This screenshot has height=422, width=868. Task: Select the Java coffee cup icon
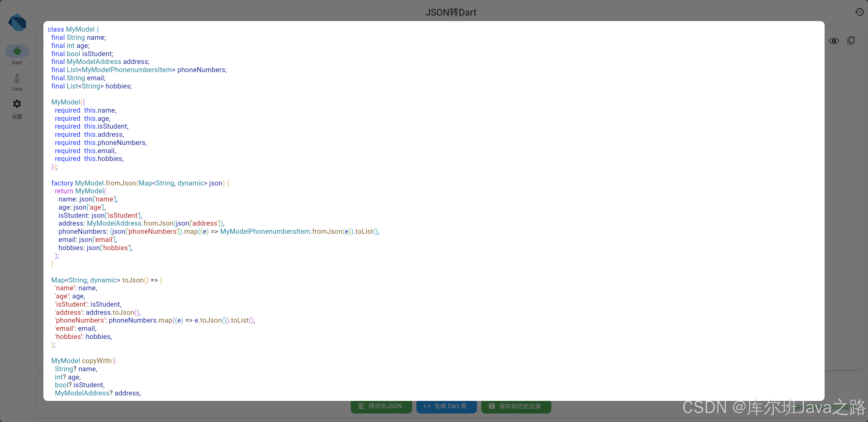[17, 78]
